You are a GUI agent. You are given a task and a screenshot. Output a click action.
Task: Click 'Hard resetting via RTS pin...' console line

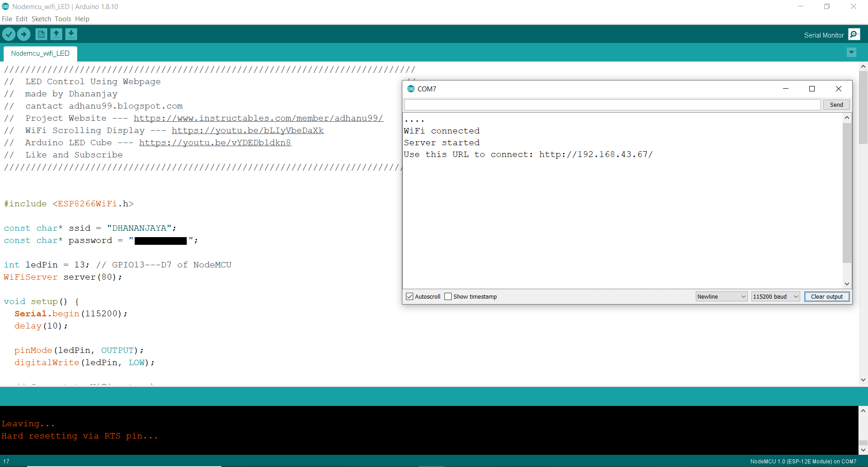point(80,436)
